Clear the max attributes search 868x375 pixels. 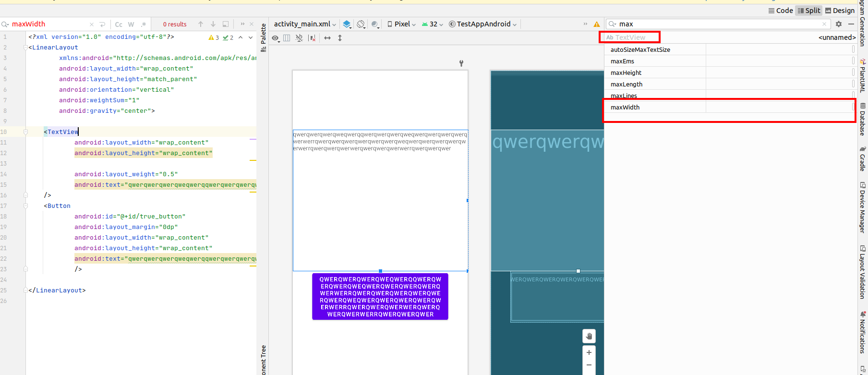coord(824,24)
